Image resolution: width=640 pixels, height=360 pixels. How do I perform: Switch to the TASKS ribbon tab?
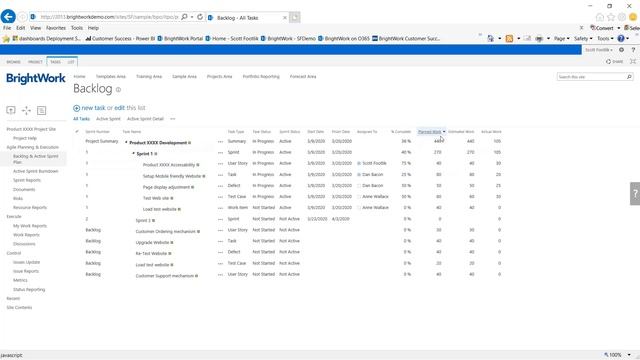56,62
